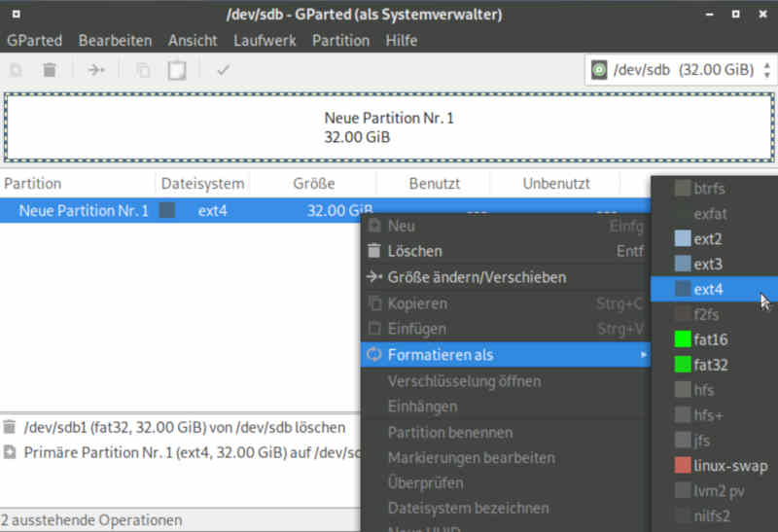
Task: Click the arrow icon beside Größe ändern/Verschieben
Action: 374,277
